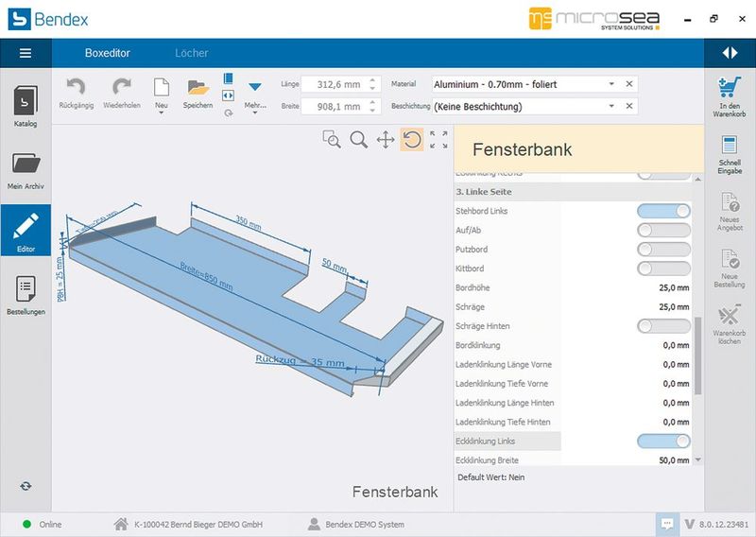This screenshot has height=537, width=756.
Task: Open Mein Archiv folder
Action: [26, 171]
